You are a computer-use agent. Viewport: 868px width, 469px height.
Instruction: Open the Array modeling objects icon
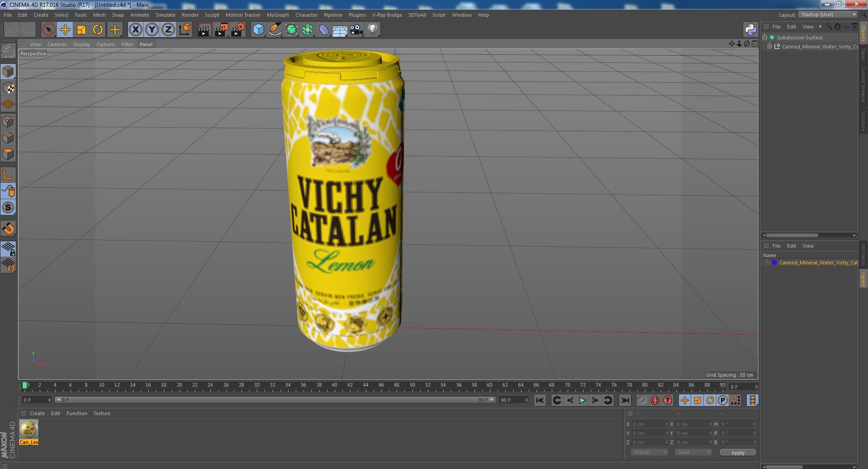pos(308,30)
